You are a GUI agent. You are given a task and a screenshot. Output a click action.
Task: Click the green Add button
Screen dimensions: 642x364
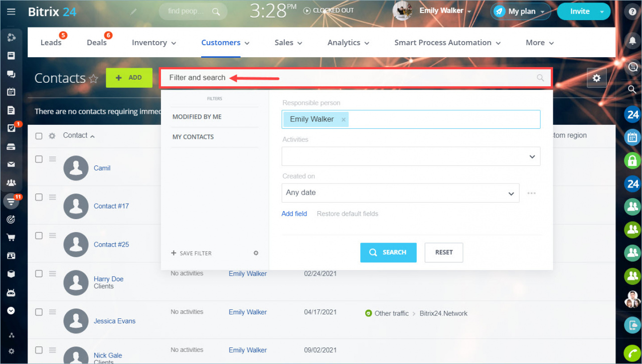tap(129, 78)
